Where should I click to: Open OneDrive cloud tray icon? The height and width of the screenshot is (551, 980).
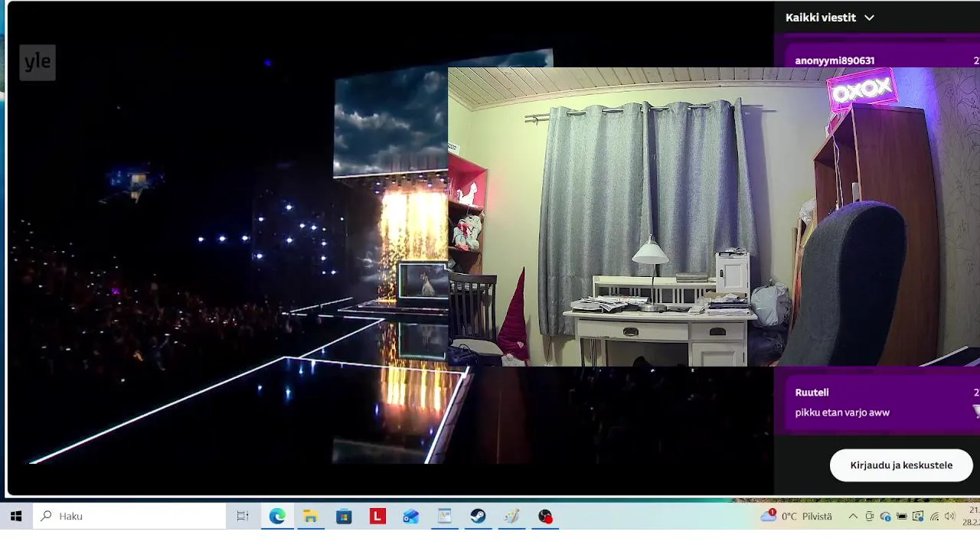point(886,517)
